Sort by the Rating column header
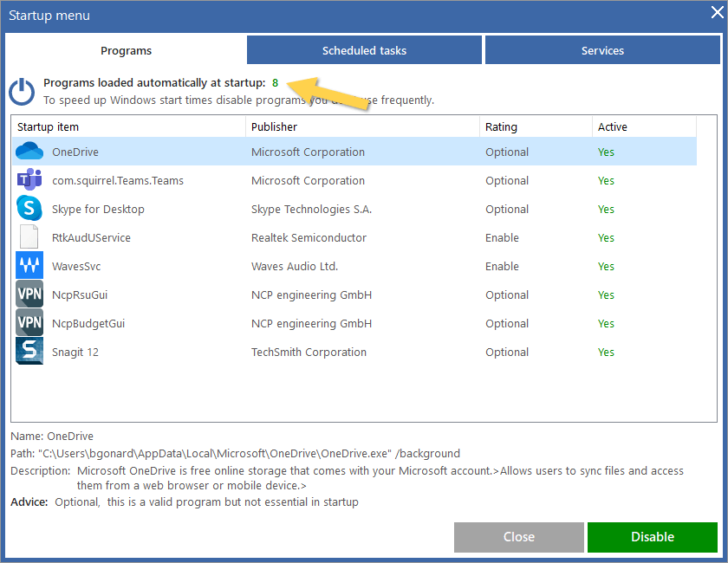The image size is (728, 563). click(x=536, y=126)
